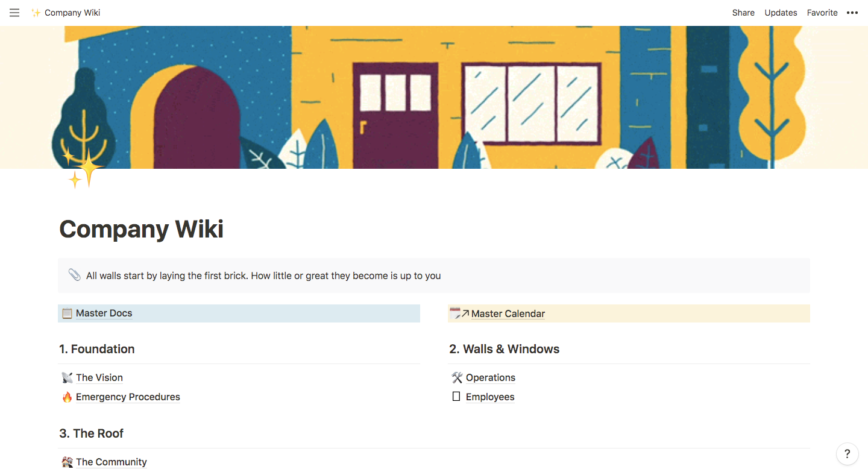Open the help question mark button

848,454
